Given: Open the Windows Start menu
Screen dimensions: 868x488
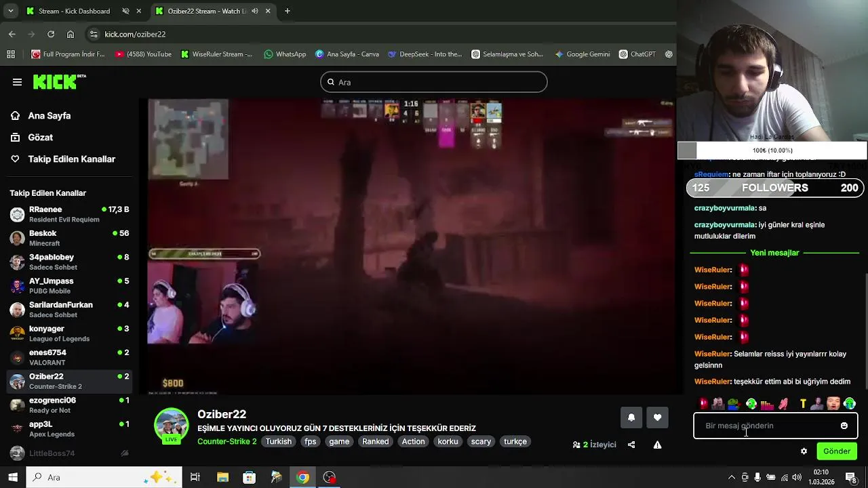Looking at the screenshot, I should (13, 477).
